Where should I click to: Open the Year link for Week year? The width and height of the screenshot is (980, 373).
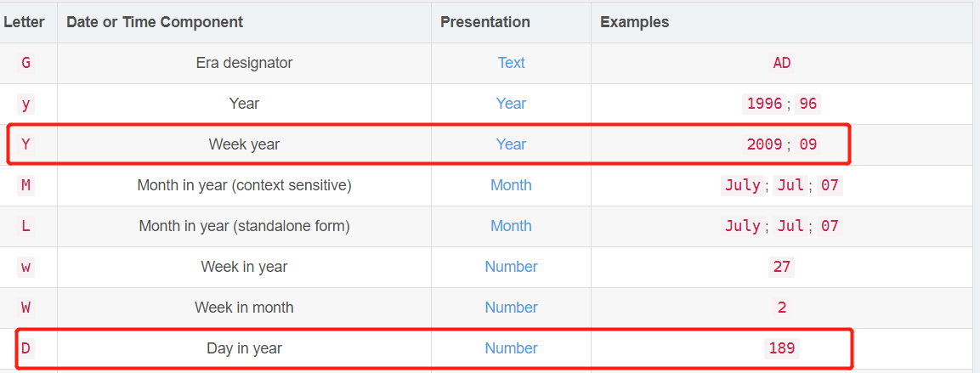(511, 144)
